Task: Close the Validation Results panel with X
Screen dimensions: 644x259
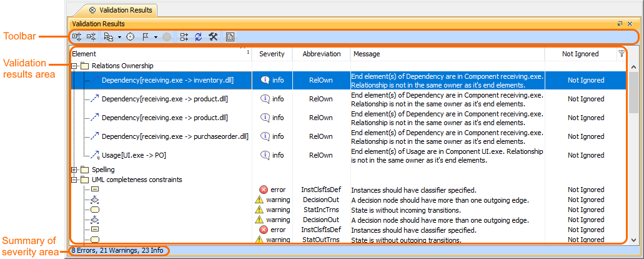Action: click(630, 24)
